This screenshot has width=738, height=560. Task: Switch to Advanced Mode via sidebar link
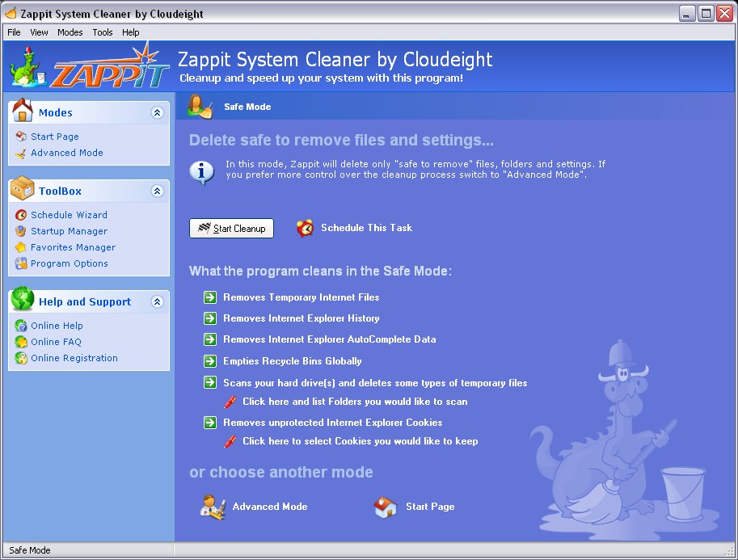point(67,153)
